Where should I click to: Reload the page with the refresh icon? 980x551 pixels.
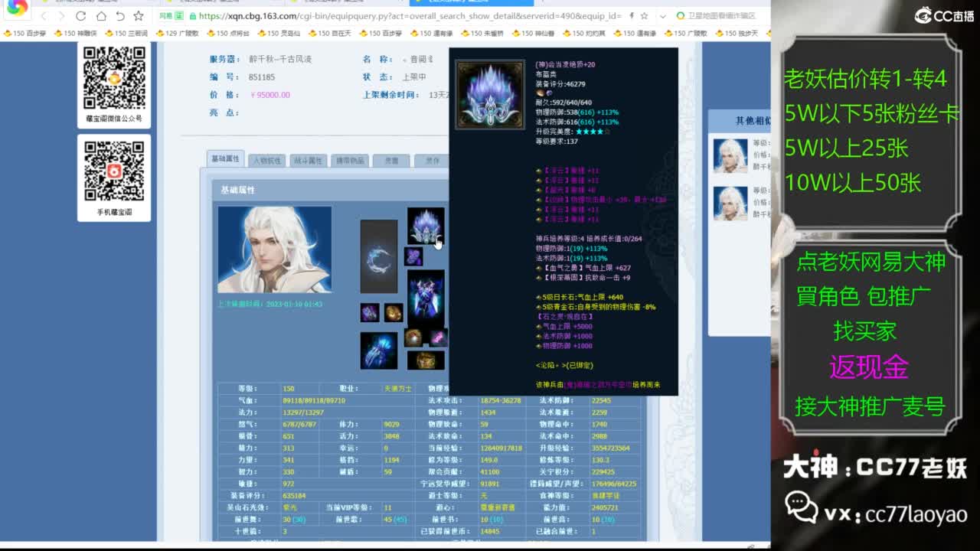pos(81,16)
